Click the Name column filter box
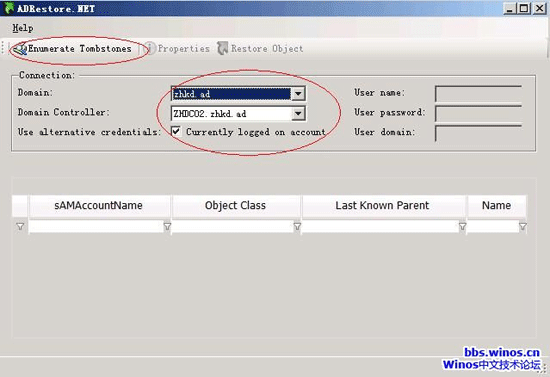The width and height of the screenshot is (550, 377). [493, 227]
